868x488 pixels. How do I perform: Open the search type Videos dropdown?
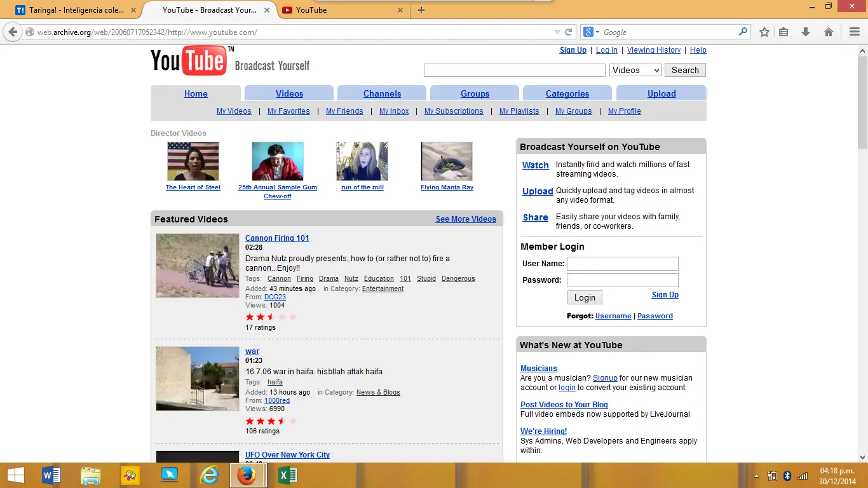(x=635, y=70)
